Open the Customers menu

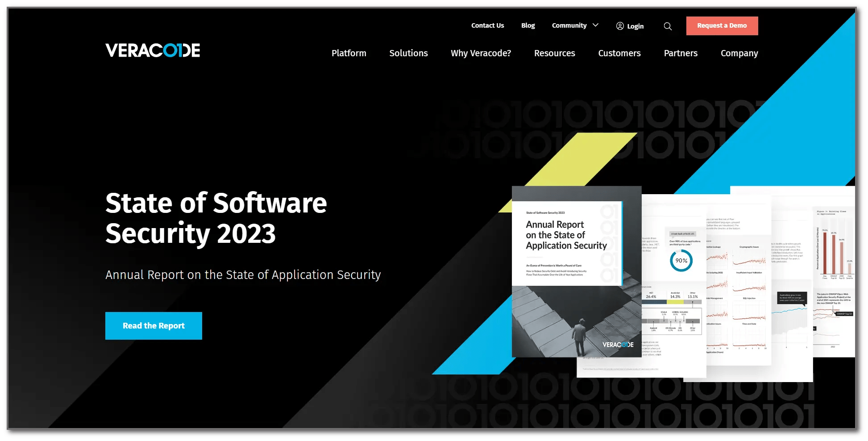click(x=619, y=53)
